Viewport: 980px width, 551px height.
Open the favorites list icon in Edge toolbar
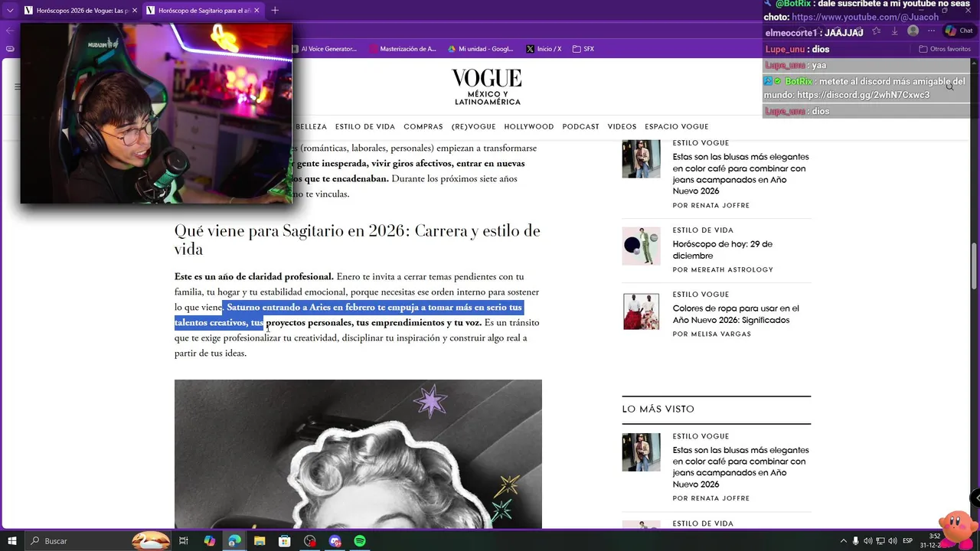(876, 31)
